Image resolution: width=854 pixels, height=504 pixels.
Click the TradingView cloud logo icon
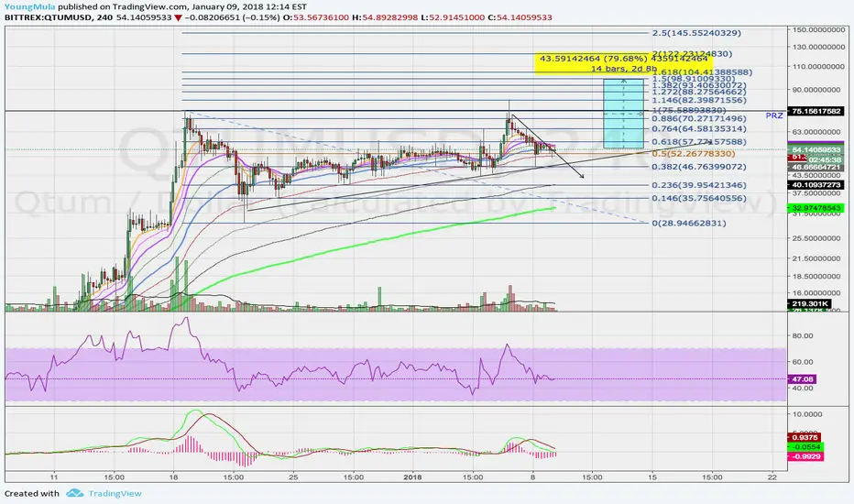pyautogui.click(x=74, y=493)
